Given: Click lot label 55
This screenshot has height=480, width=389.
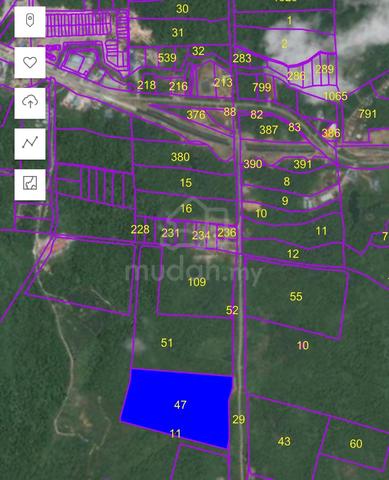Looking at the screenshot, I should (296, 296).
